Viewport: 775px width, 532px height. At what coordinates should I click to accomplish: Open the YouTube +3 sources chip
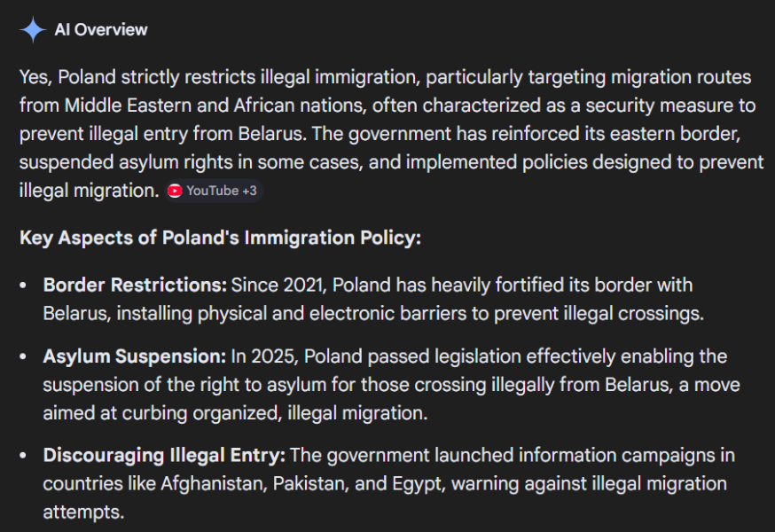(x=213, y=191)
